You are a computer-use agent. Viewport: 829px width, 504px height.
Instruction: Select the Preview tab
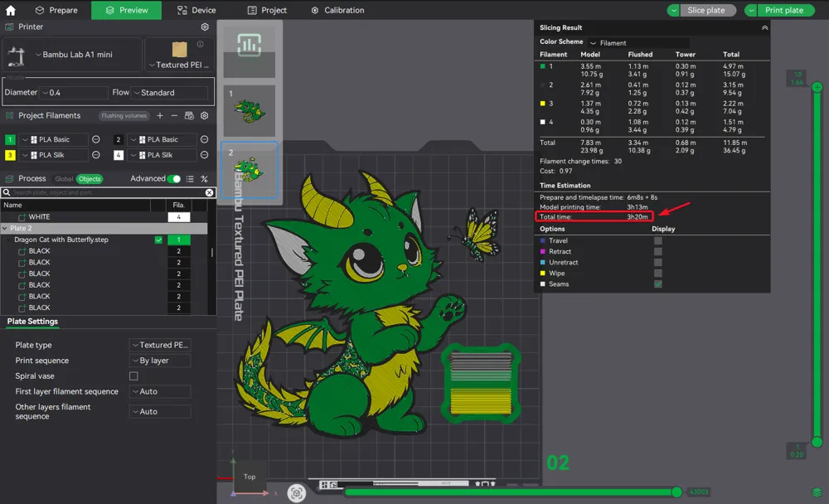127,10
